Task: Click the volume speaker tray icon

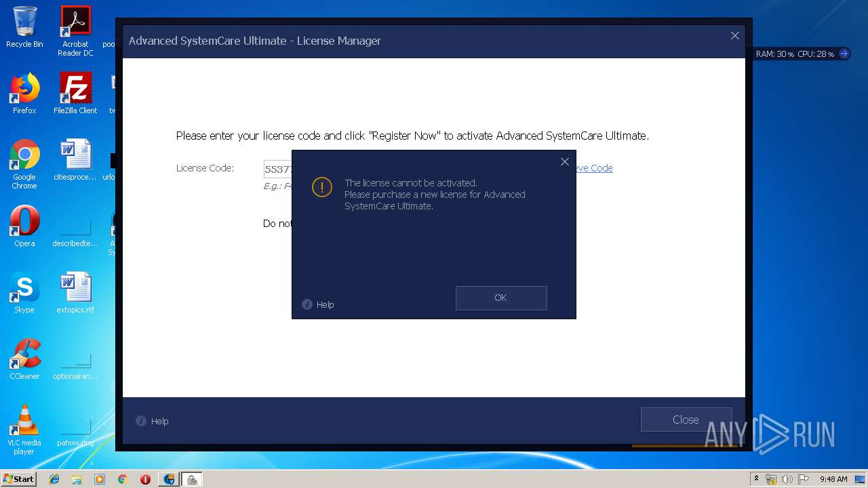Action: [787, 479]
